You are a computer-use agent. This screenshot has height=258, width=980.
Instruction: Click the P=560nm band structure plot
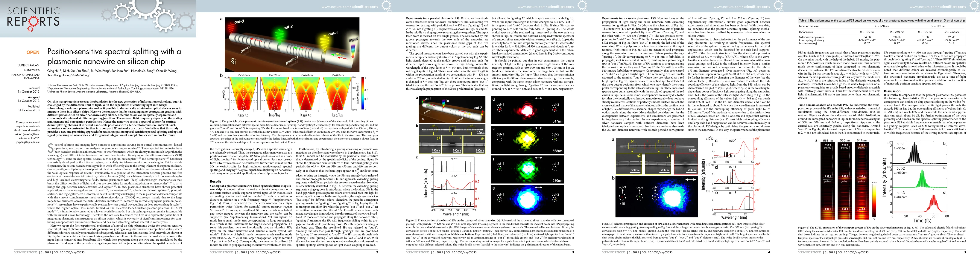coord(243,93)
